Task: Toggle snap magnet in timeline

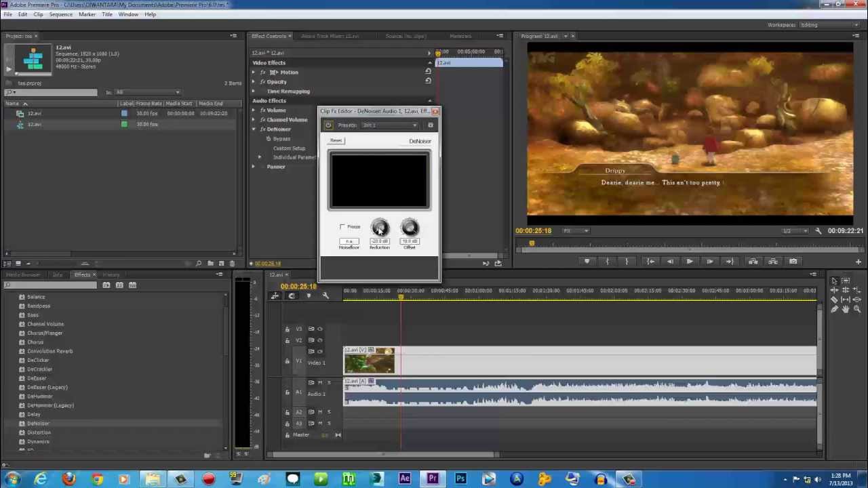Action: point(292,296)
